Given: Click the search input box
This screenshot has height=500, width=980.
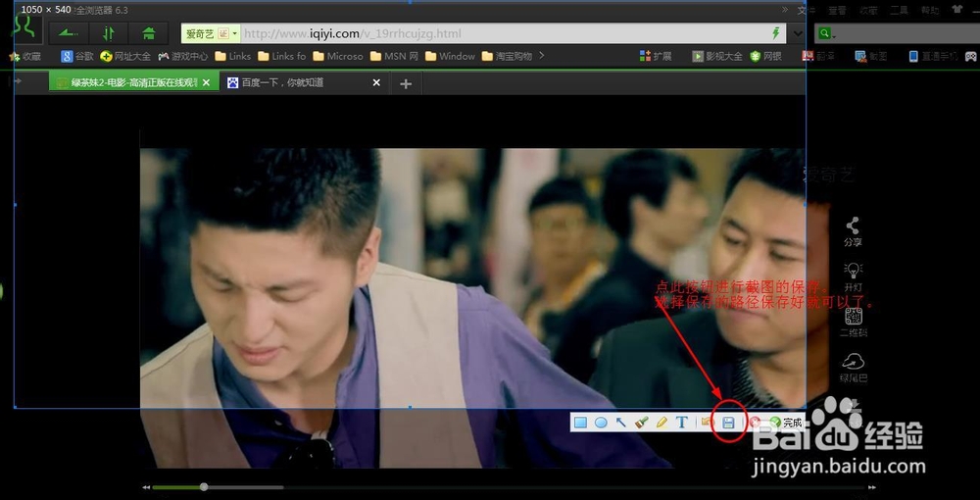Looking at the screenshot, I should point(908,33).
